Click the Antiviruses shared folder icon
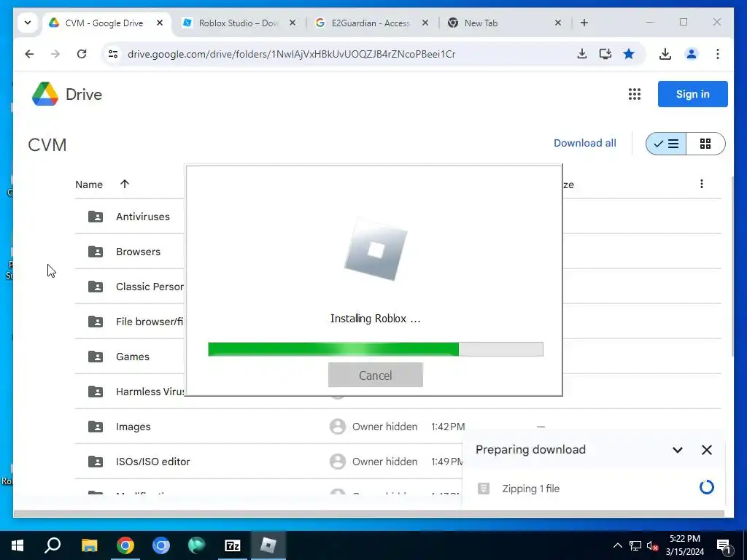The width and height of the screenshot is (747, 560). [x=96, y=217]
